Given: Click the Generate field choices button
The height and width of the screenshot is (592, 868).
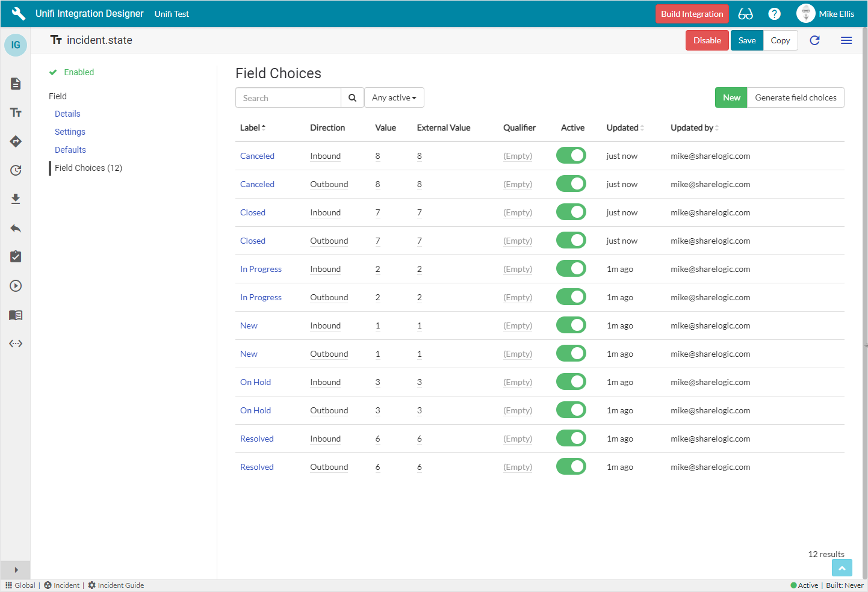Looking at the screenshot, I should [795, 97].
